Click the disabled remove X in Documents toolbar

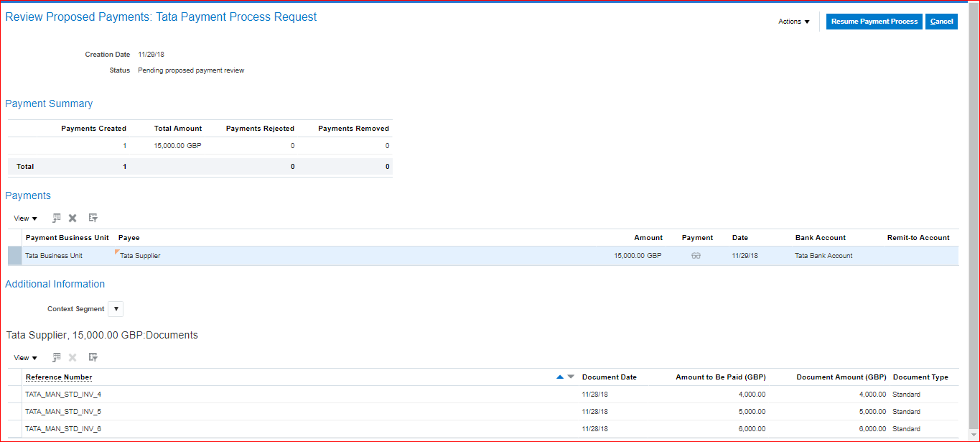(x=73, y=357)
